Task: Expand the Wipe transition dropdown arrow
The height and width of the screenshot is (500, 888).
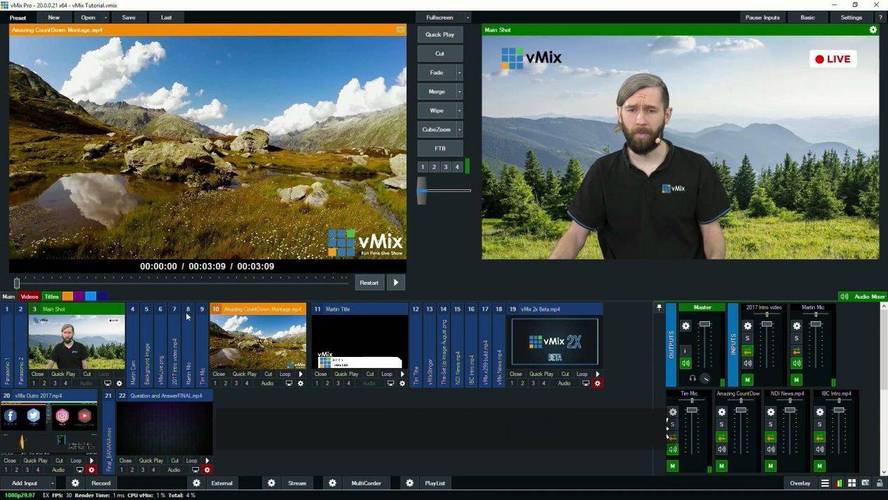Action: [x=459, y=110]
